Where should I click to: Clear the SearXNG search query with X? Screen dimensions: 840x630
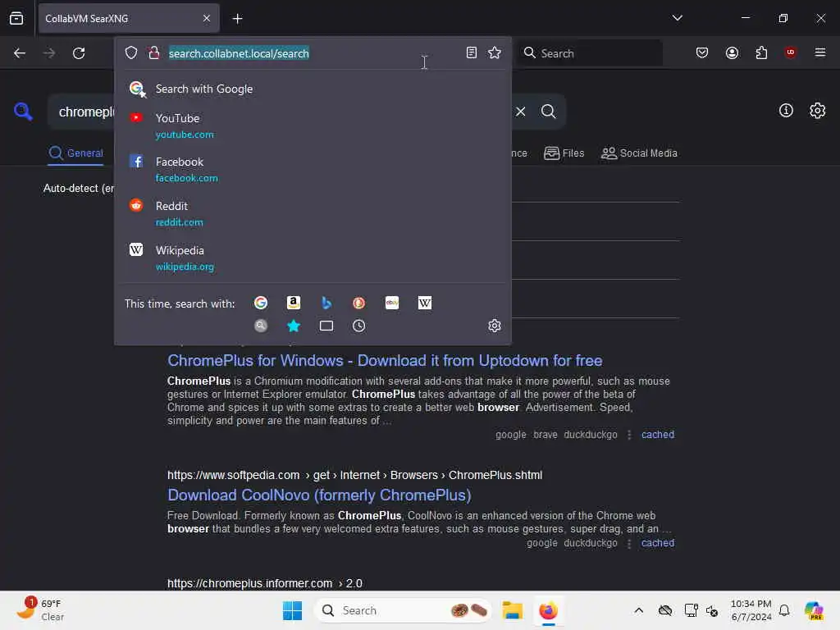click(x=521, y=112)
